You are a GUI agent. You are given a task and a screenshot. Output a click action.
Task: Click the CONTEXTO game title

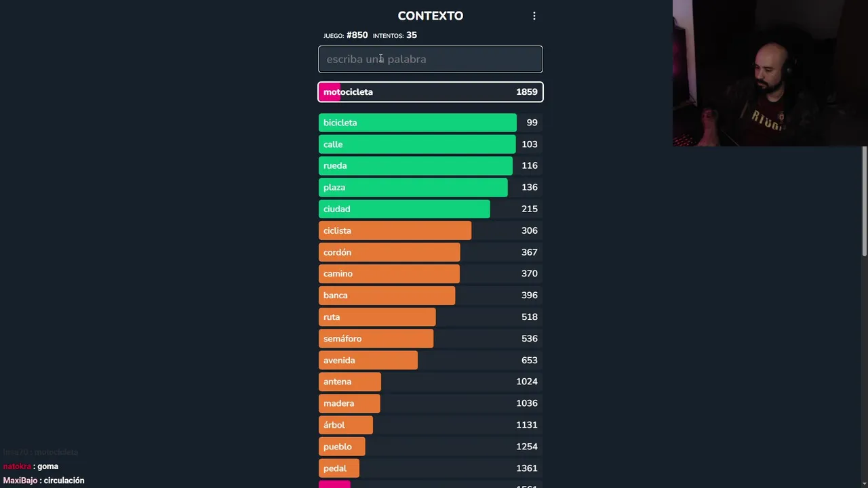430,16
